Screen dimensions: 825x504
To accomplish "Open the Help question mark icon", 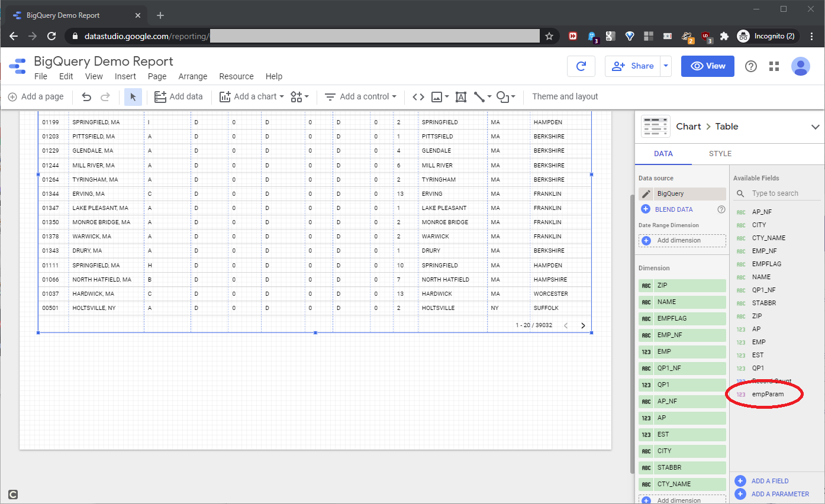I will pyautogui.click(x=751, y=66).
